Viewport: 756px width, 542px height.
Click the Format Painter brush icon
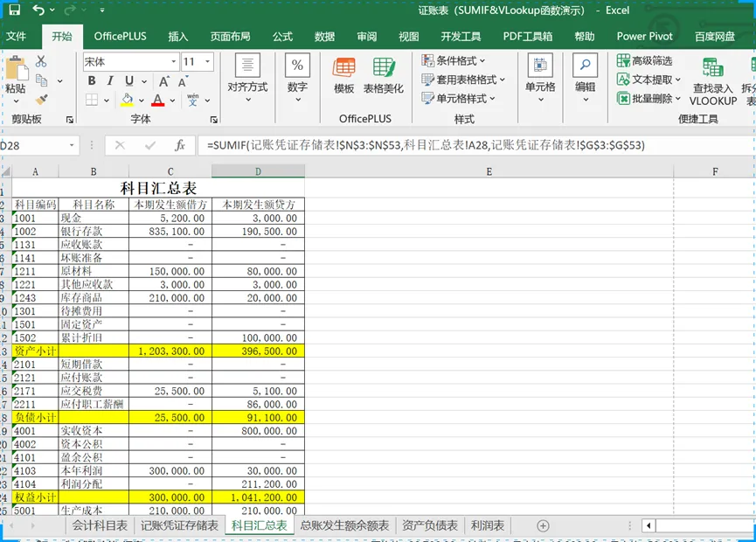point(41,100)
